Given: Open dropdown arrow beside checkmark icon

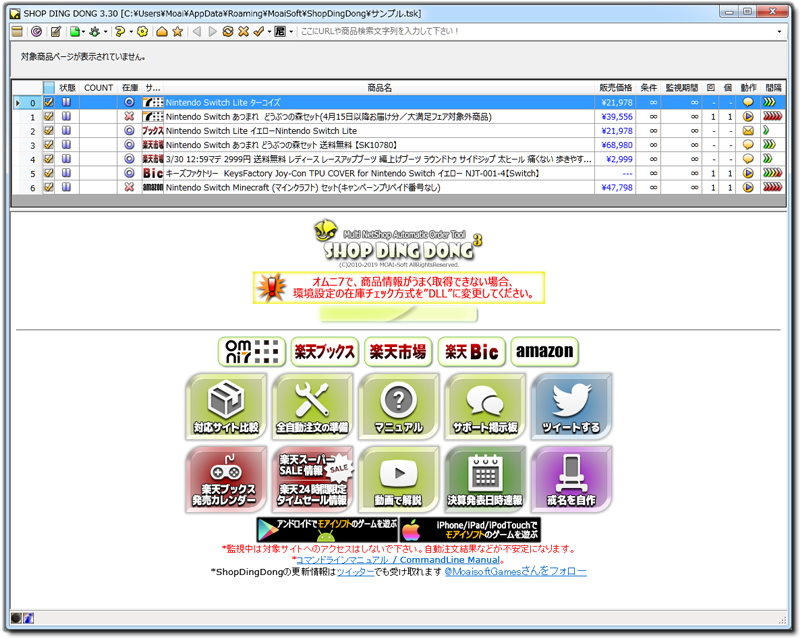Looking at the screenshot, I should tap(269, 32).
